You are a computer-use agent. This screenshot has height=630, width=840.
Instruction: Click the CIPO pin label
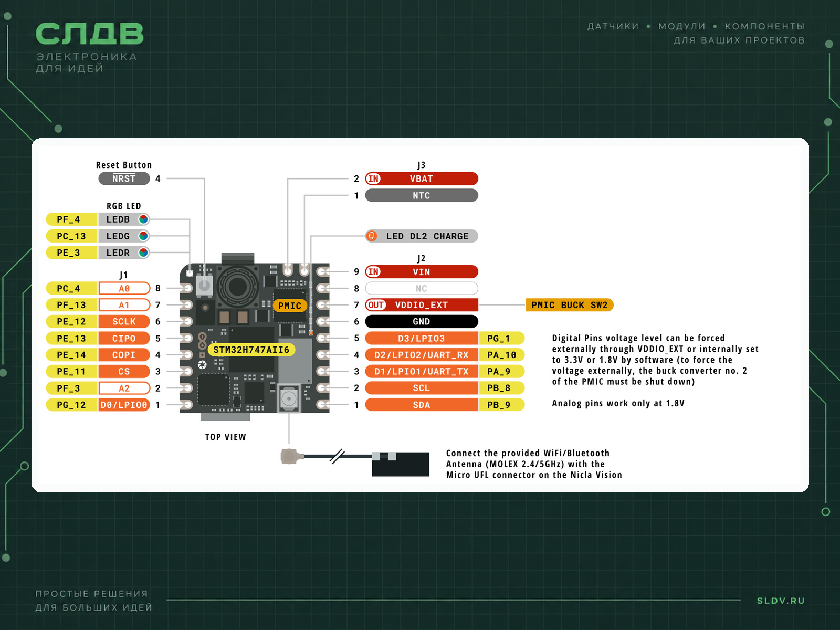click(x=124, y=339)
